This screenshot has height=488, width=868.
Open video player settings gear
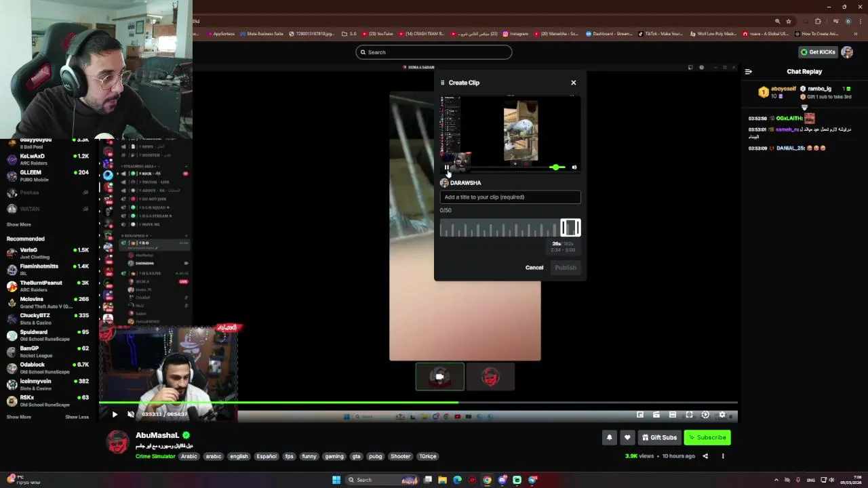click(x=722, y=415)
